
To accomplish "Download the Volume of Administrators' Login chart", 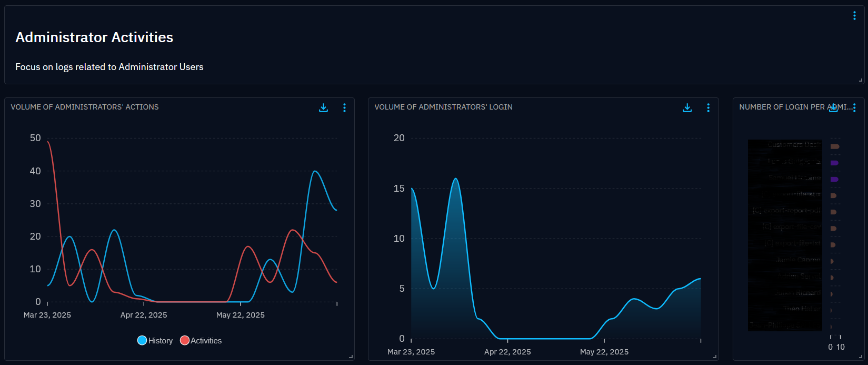I will [x=687, y=107].
